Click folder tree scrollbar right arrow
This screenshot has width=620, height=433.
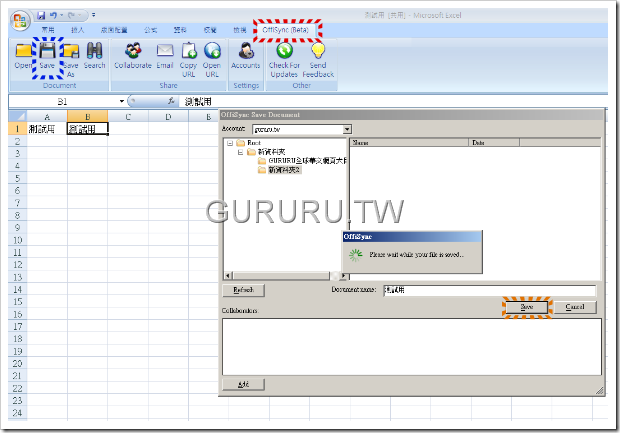(343, 275)
